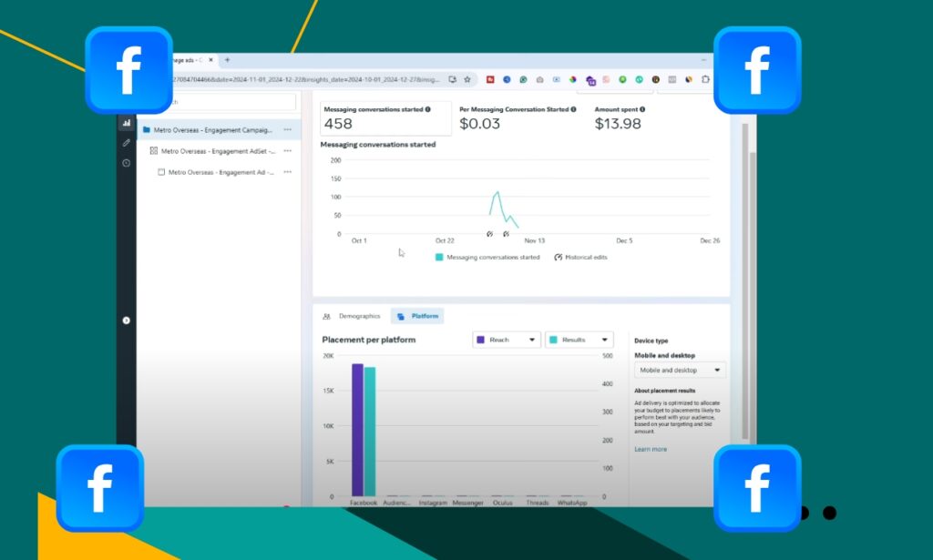Image resolution: width=933 pixels, height=560 pixels.
Task: Click the Learn more link
Action: (651, 449)
